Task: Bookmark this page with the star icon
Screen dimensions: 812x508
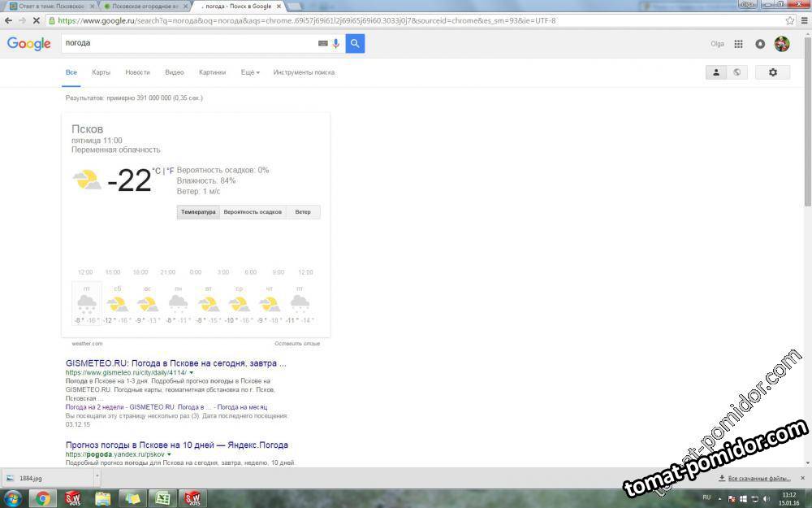Action: coord(789,20)
